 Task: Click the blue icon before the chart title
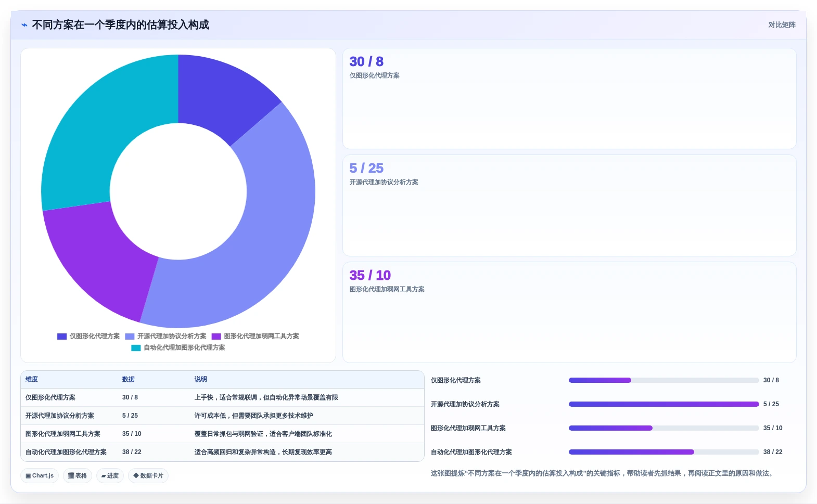coord(24,25)
